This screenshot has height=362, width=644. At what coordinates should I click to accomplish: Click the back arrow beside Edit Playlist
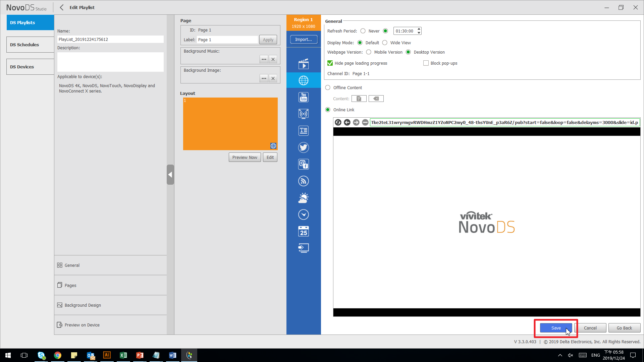click(x=62, y=7)
